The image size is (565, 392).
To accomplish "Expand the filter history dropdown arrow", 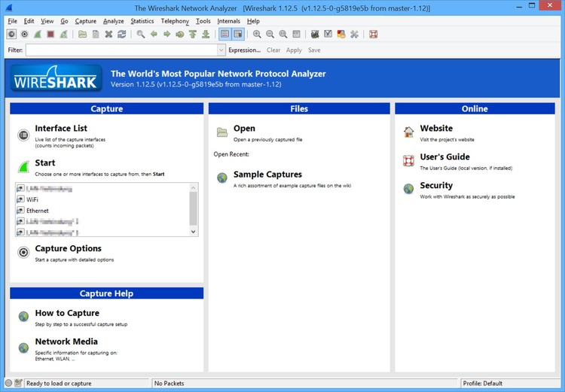I will pos(221,50).
